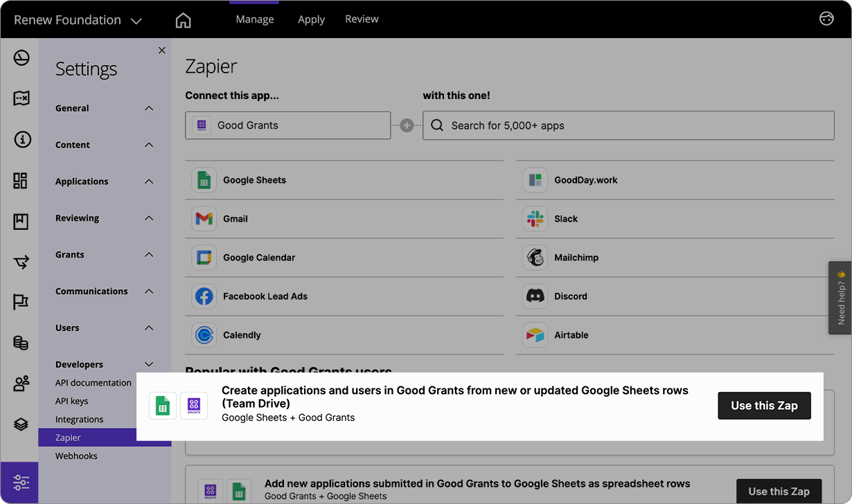Select the Slack app icon

534,218
